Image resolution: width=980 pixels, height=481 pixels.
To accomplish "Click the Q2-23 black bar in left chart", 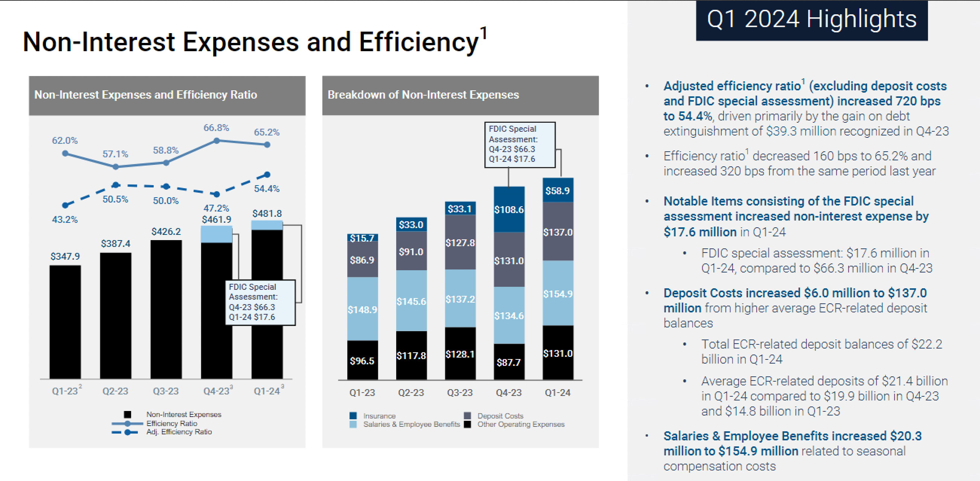I will click(x=116, y=316).
